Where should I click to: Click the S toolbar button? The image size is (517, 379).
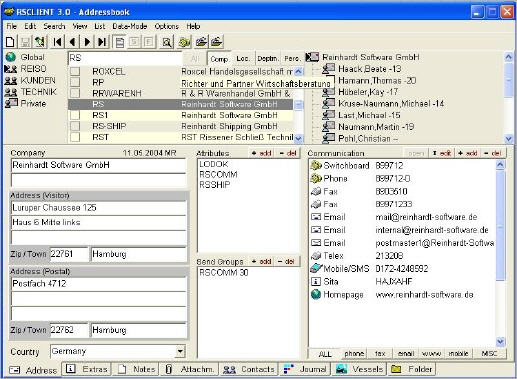click(134, 42)
